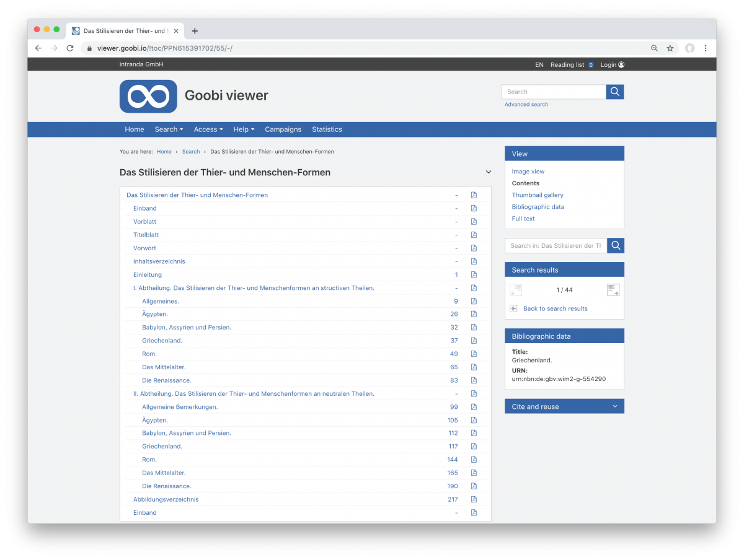This screenshot has width=744, height=560.
Task: Collapse the Cite and reuse panel chevron
Action: [x=614, y=406]
